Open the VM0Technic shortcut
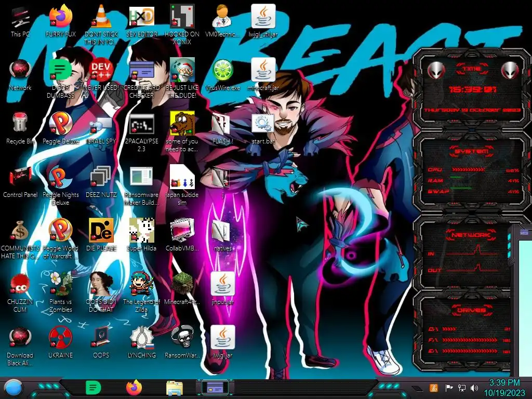Viewport: 532px width, 399px height. 222,16
